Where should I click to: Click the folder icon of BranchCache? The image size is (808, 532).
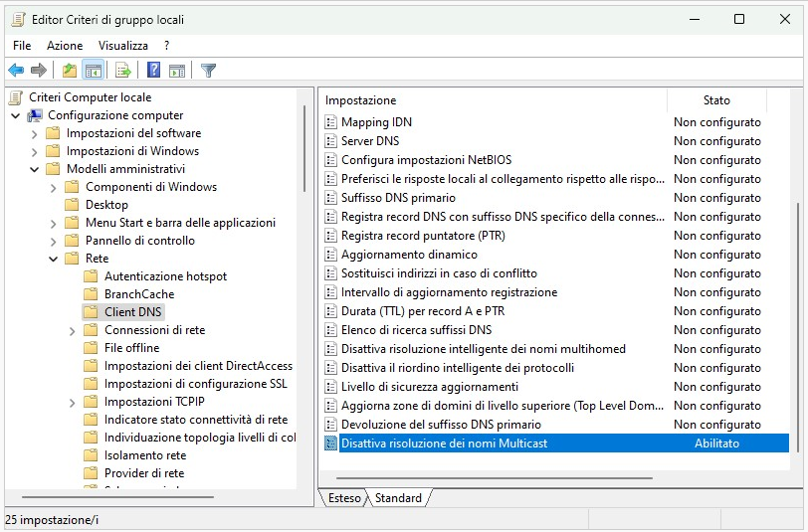coord(91,294)
